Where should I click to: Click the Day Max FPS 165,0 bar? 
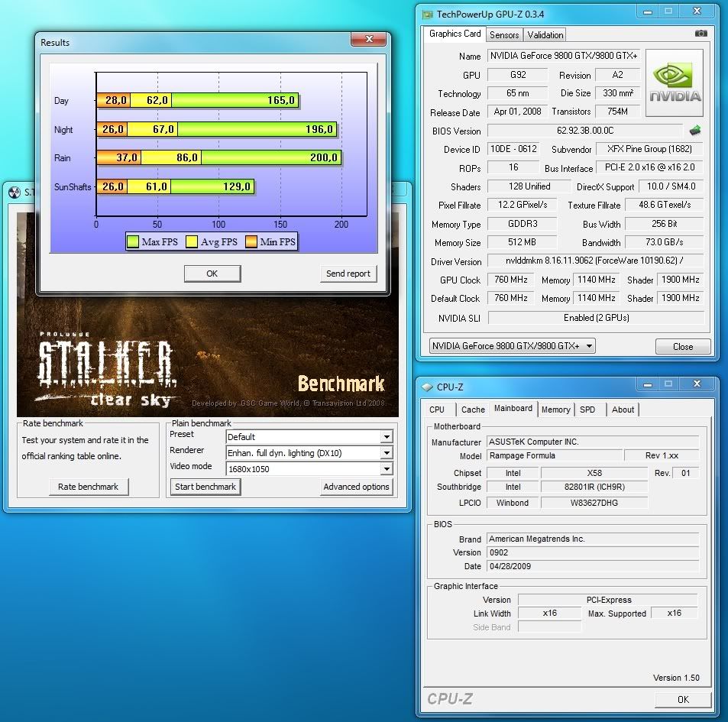pyautogui.click(x=235, y=100)
